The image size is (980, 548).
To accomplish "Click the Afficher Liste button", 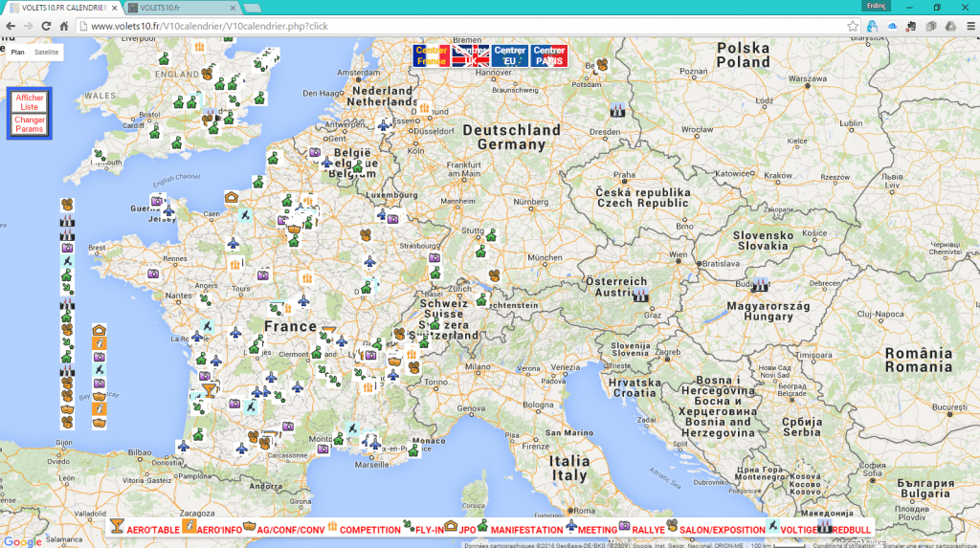I will [x=30, y=102].
